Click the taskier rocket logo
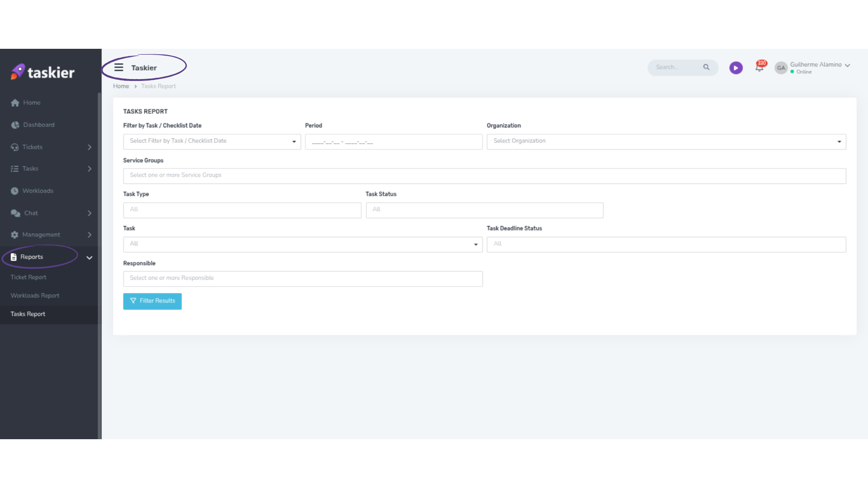The width and height of the screenshot is (868, 488). [x=18, y=72]
